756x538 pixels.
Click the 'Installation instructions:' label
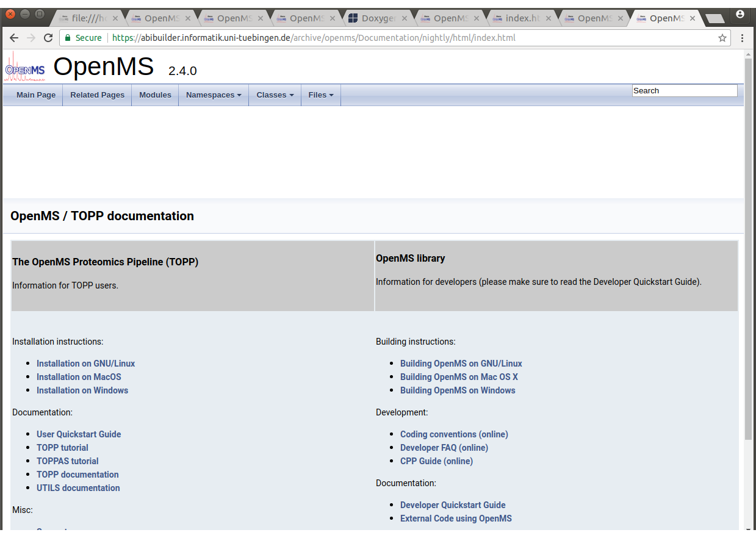click(58, 342)
